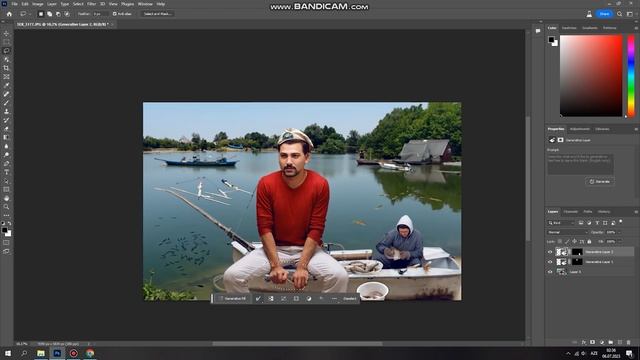Create new adjustment layer icon
The width and height of the screenshot is (640, 360).
click(x=602, y=342)
